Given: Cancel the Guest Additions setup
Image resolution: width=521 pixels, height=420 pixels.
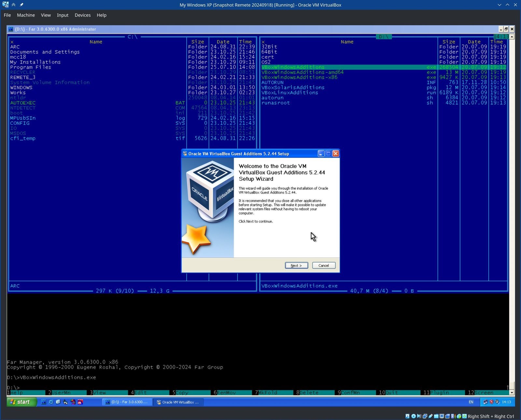Looking at the screenshot, I should [324, 265].
